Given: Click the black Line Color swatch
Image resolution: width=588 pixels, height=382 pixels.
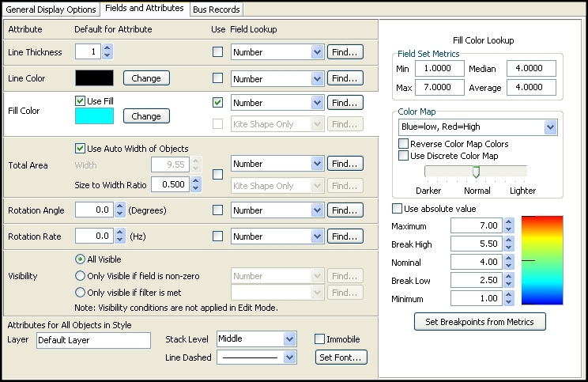Looking at the screenshot, I should (94, 78).
